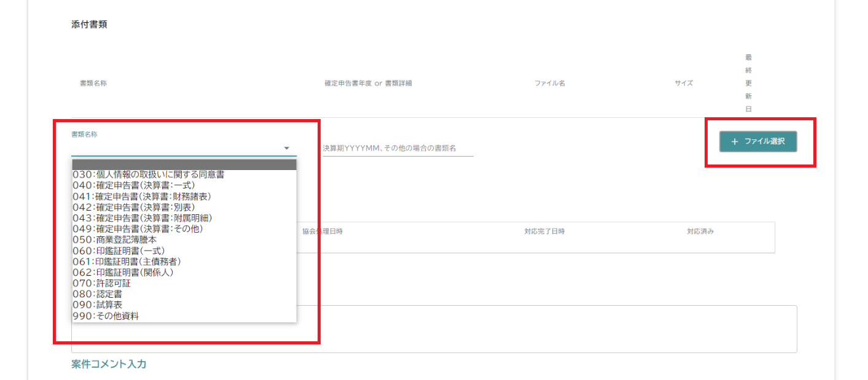Click the 案件コメント入力 heading

109,365
